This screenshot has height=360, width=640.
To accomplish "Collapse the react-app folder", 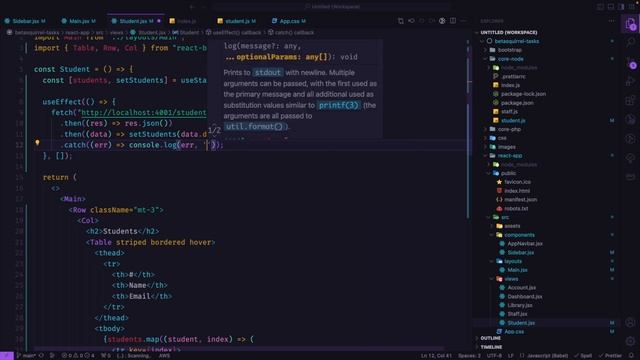I will click(x=509, y=156).
